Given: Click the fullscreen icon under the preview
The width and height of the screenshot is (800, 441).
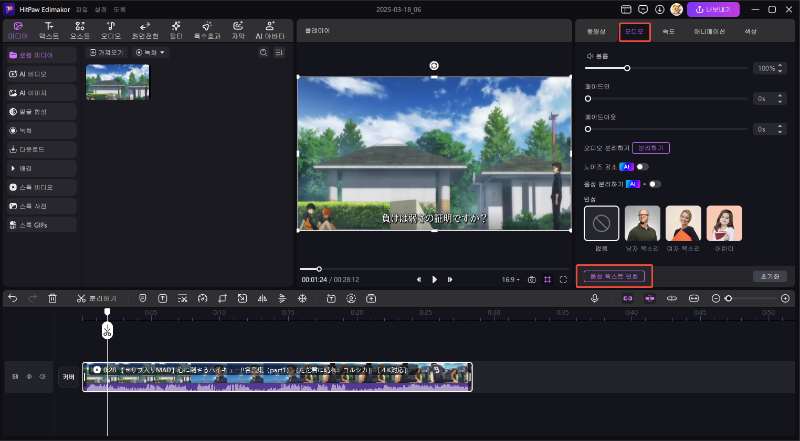Looking at the screenshot, I should [x=564, y=279].
